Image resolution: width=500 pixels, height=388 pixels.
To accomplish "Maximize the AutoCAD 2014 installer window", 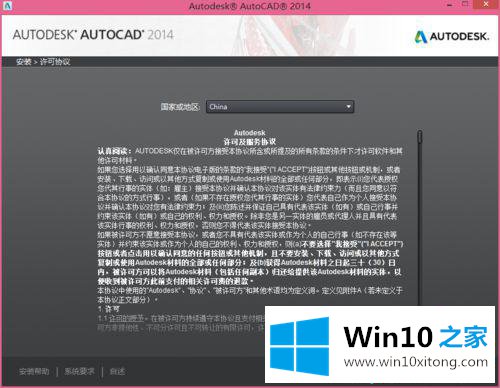I will pyautogui.click(x=466, y=4).
